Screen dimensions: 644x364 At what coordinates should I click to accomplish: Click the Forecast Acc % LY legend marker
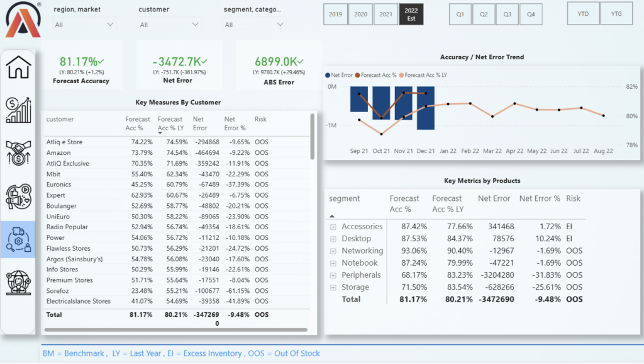401,76
